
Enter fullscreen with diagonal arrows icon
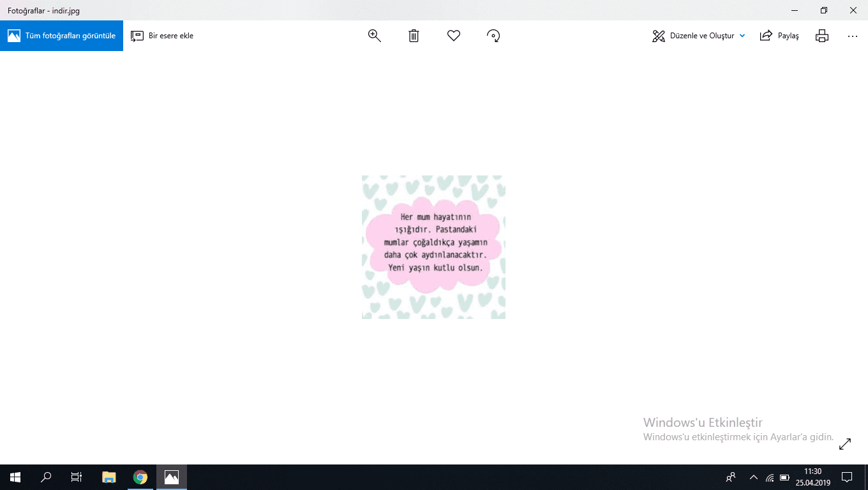pos(845,443)
